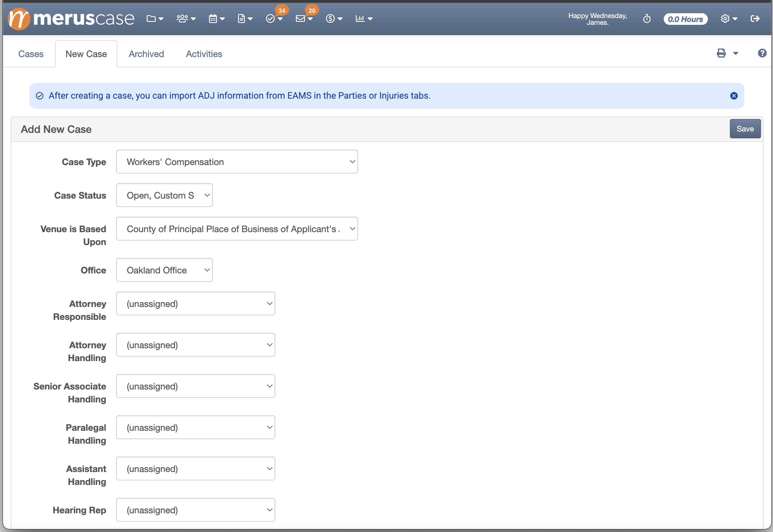773x532 pixels.
Task: Dismiss the EAMS info banner
Action: [734, 96]
